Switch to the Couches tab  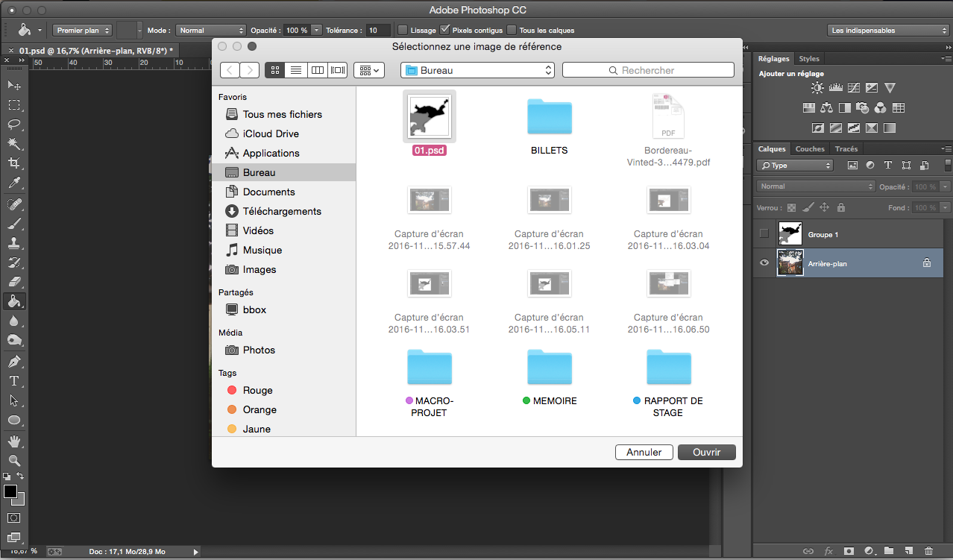coord(810,149)
